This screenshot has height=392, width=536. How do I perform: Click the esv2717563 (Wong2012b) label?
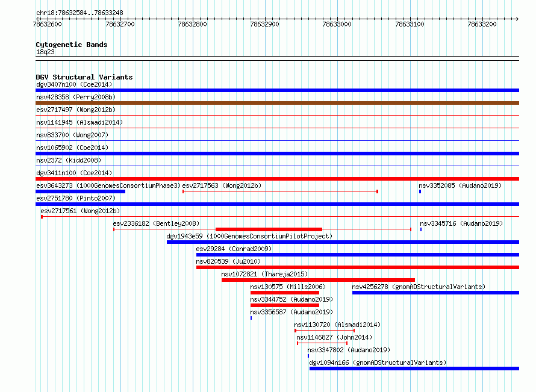[222, 185]
